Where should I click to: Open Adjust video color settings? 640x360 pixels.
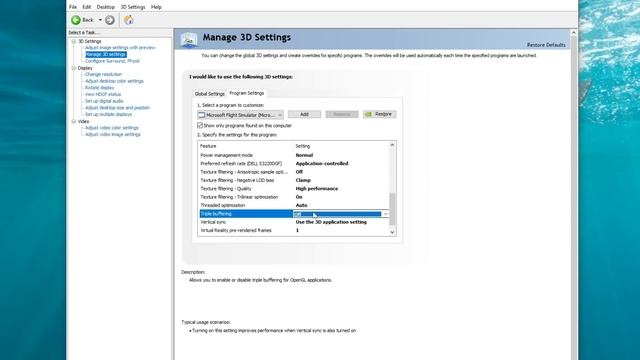[x=112, y=128]
